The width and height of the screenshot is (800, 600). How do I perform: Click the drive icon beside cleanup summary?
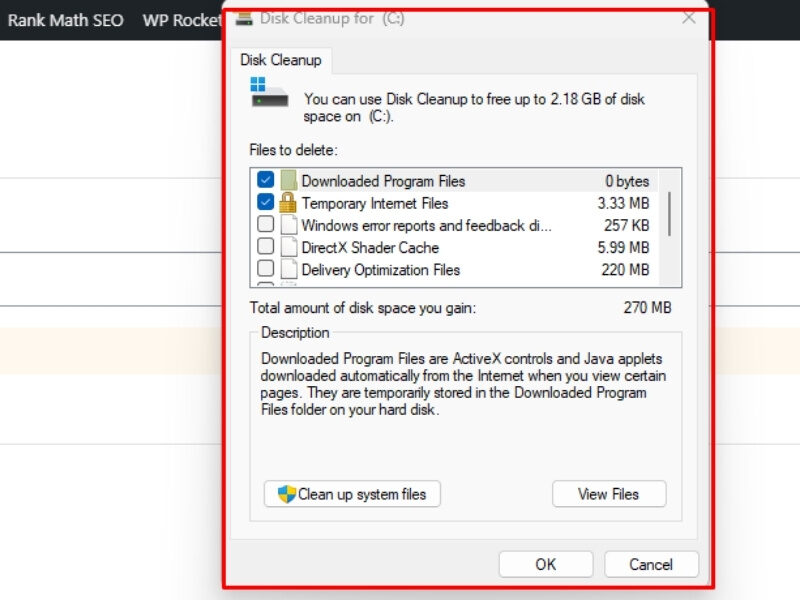point(269,93)
